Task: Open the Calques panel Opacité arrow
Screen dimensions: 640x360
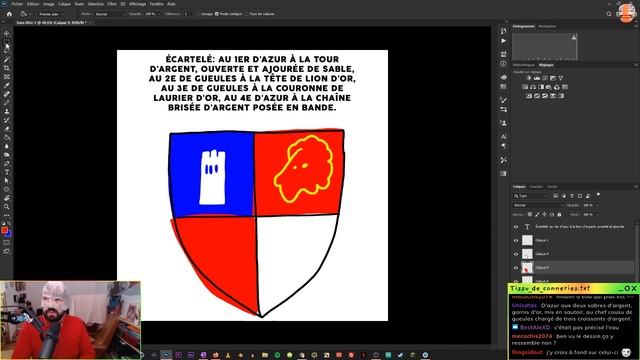Action: [597, 205]
